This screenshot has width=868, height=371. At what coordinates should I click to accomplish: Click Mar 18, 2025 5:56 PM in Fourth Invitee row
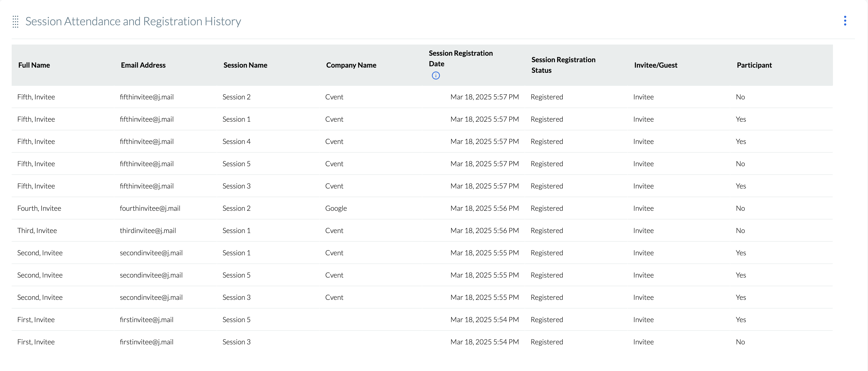485,208
